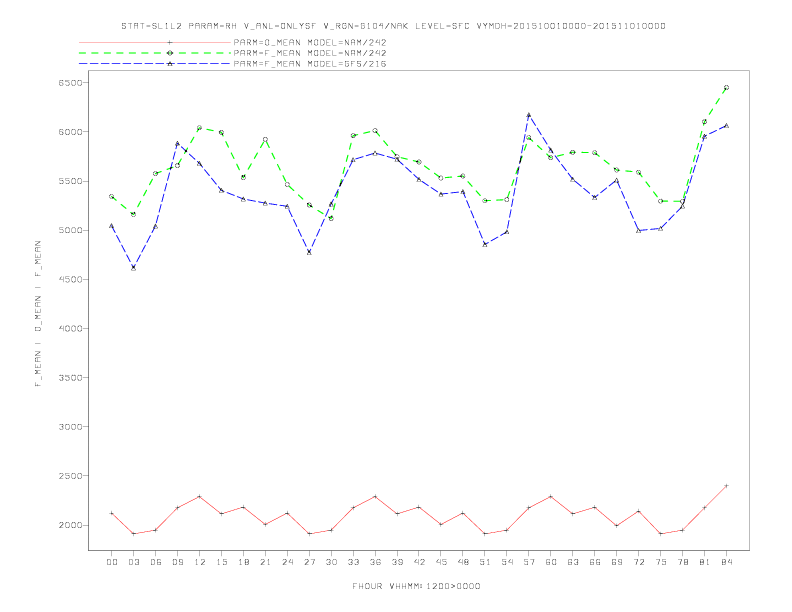Click x-axis forecast hour label 51
The width and height of the screenshot is (792, 612).
[485, 562]
